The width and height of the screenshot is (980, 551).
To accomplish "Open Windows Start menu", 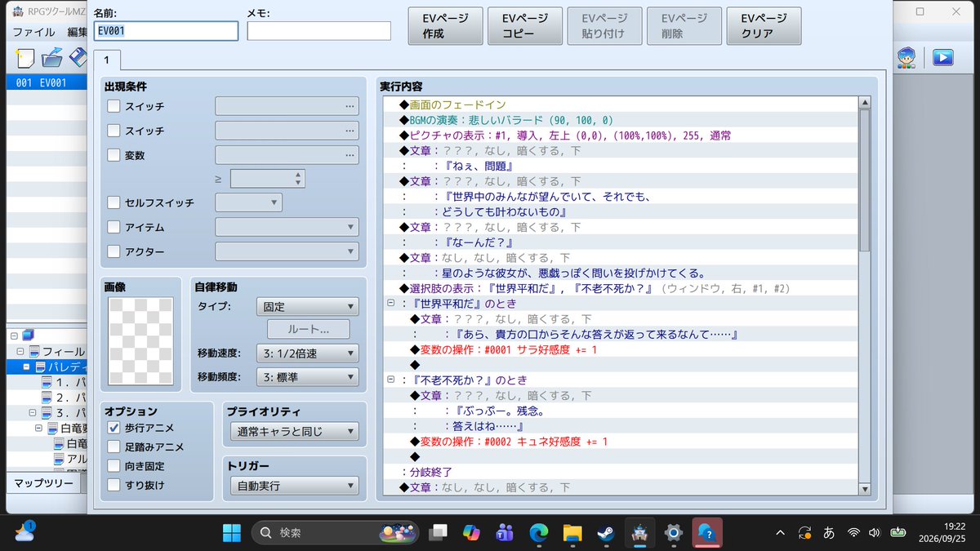I will click(x=232, y=532).
